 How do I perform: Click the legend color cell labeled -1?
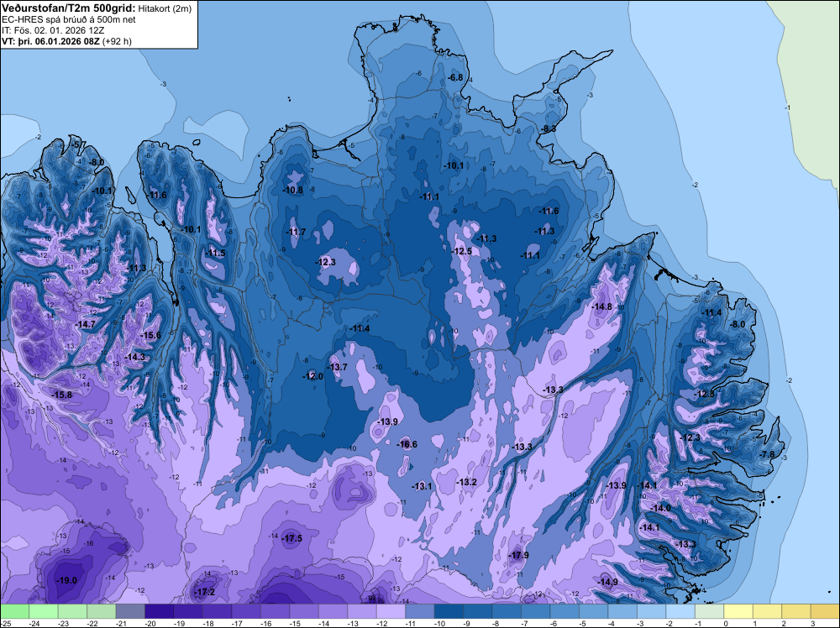point(709,611)
